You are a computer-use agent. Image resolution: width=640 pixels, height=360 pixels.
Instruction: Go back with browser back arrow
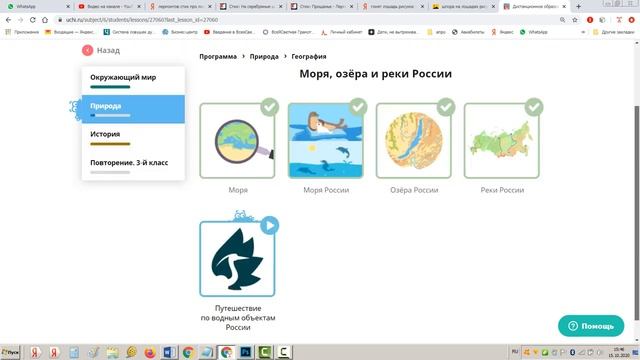[9, 20]
